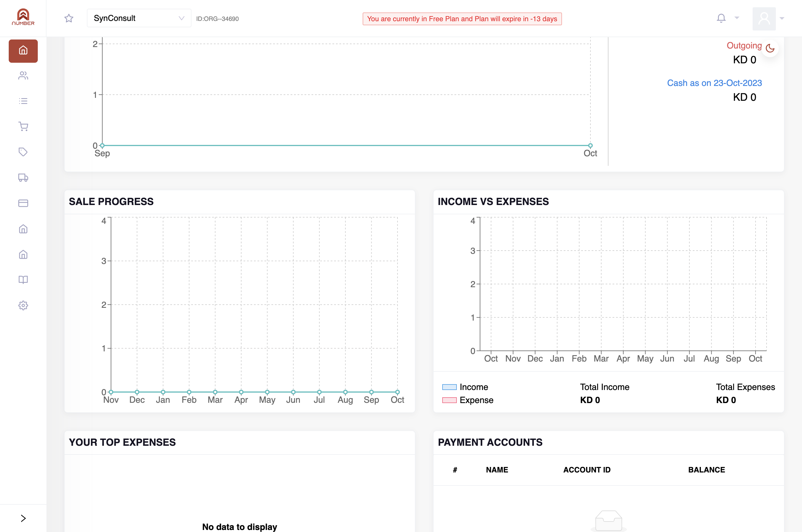Click the Sep data point in top chart
The image size is (802, 532).
[102, 145]
